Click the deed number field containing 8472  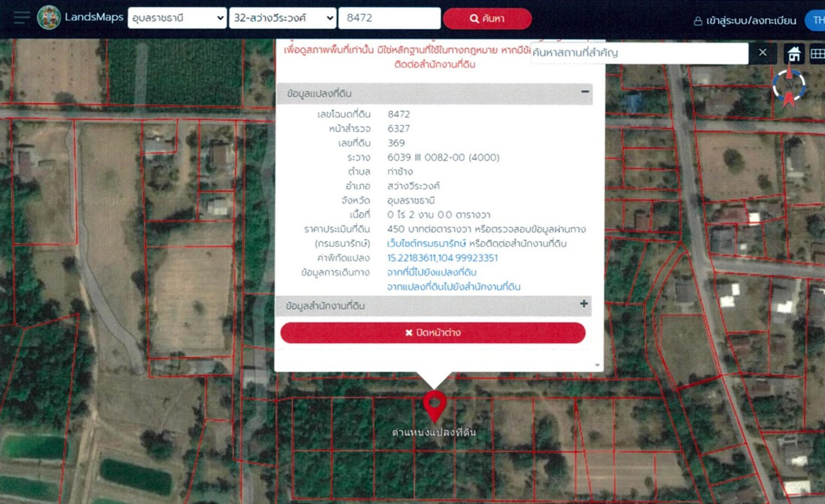(x=389, y=18)
